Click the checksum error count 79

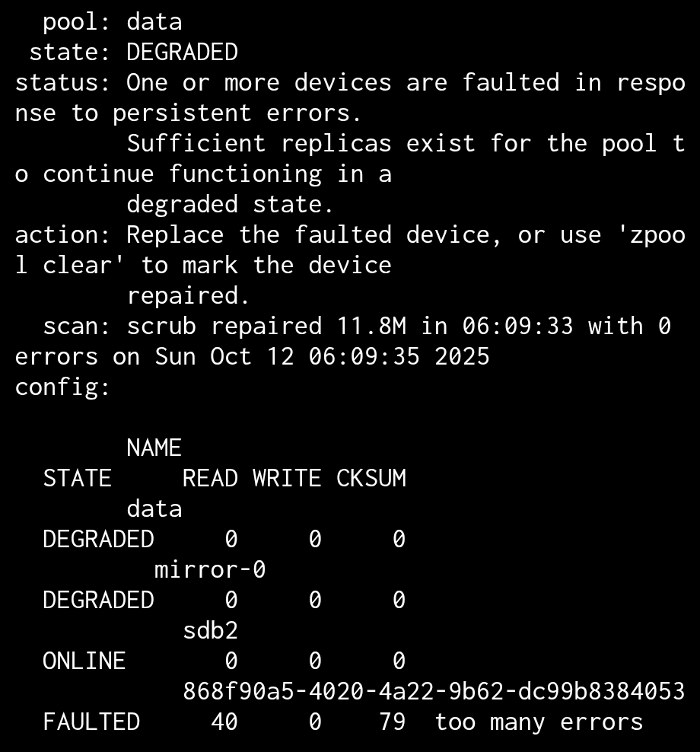coord(392,722)
